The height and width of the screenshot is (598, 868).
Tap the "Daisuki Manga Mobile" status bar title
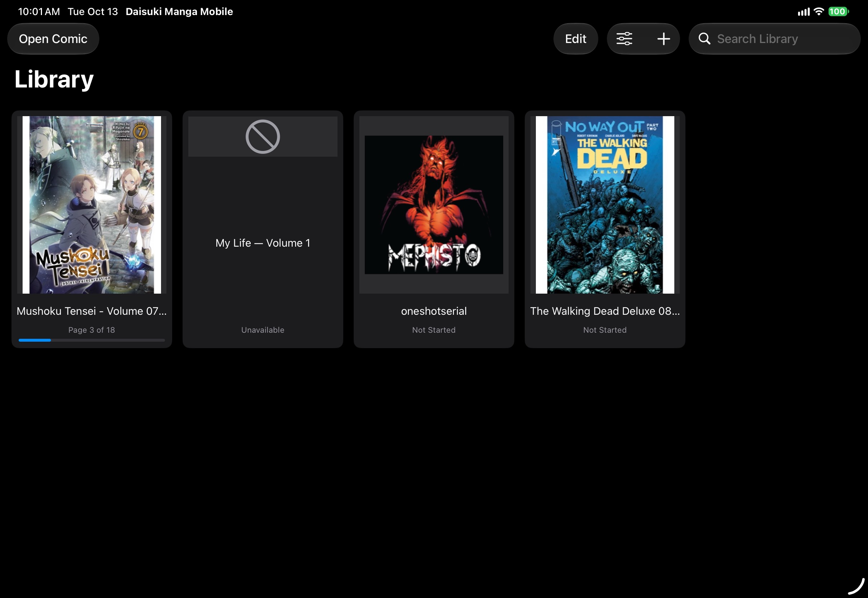179,11
